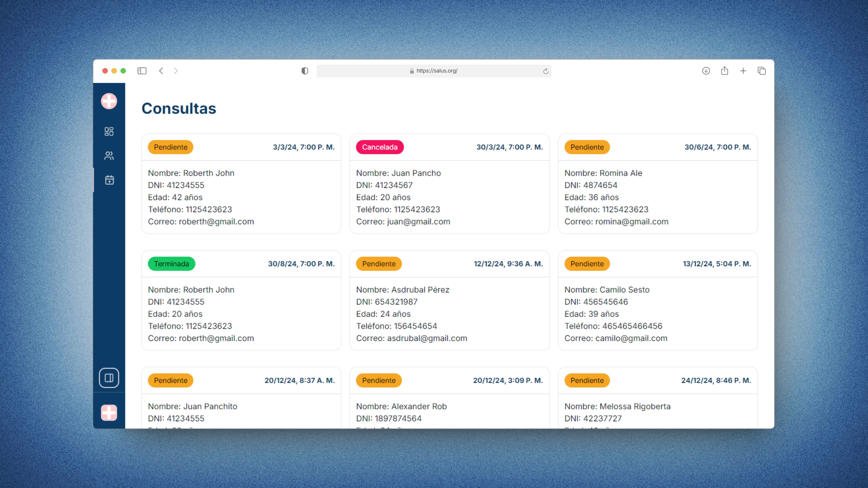Screen dimensions: 868x488
Task: Click DNI: 1897874564
Action: pos(389,418)
